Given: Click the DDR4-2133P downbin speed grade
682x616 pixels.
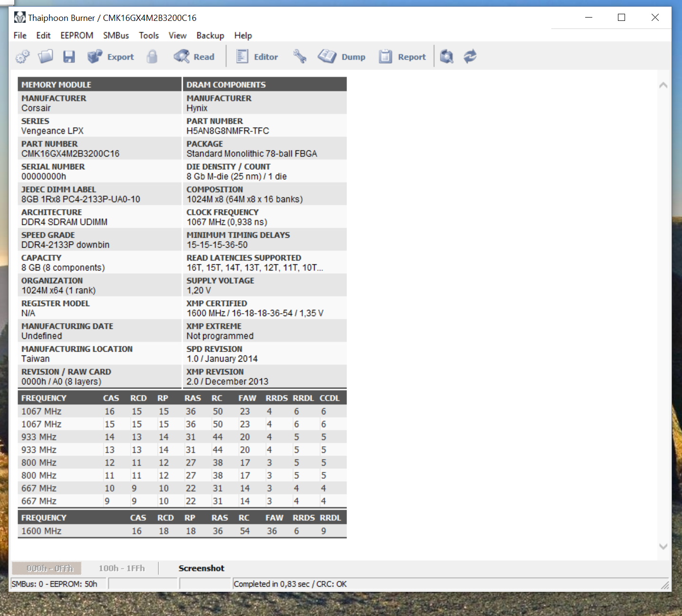Looking at the screenshot, I should (65, 245).
